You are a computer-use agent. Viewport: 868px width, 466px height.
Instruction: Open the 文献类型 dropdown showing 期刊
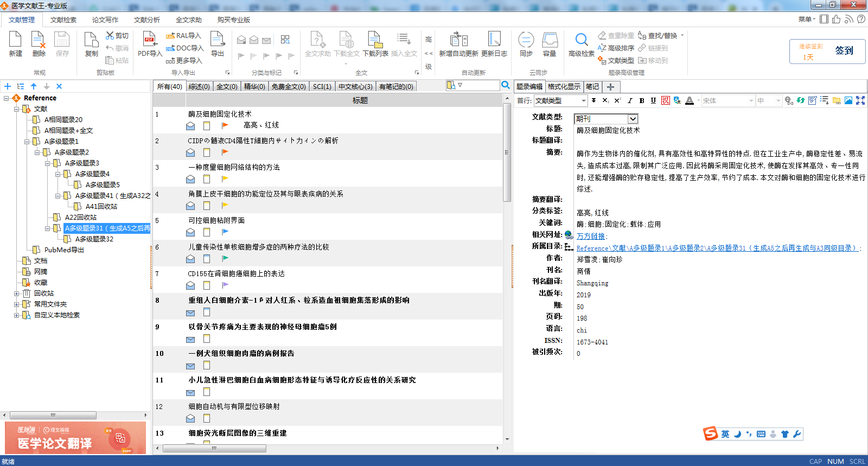633,119
